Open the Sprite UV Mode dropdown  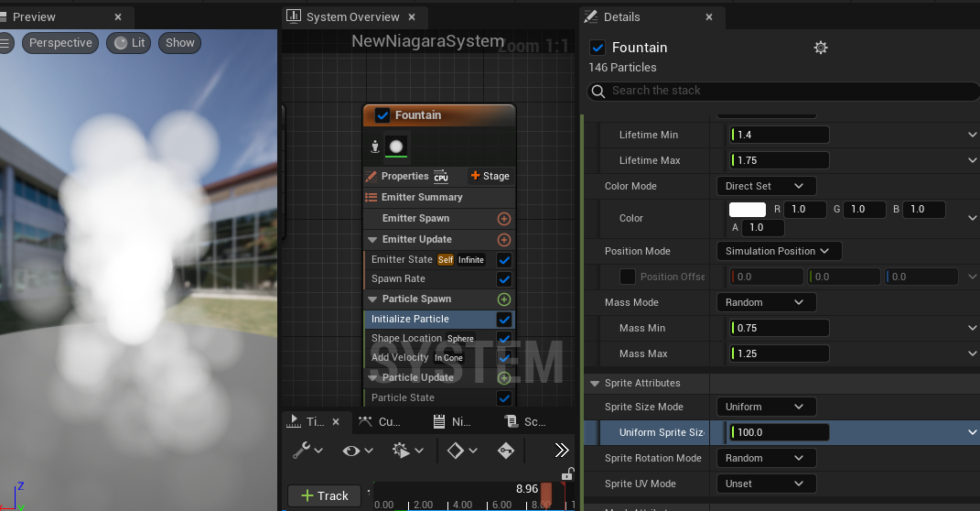click(x=766, y=484)
